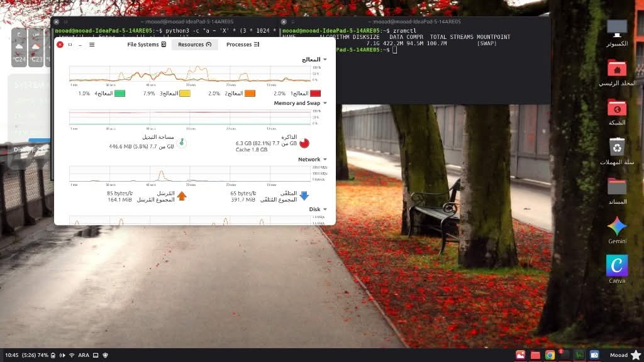Image resolution: width=644 pixels, height=362 pixels.
Task: Open the المساند desktop folder icon
Action: coord(617,191)
